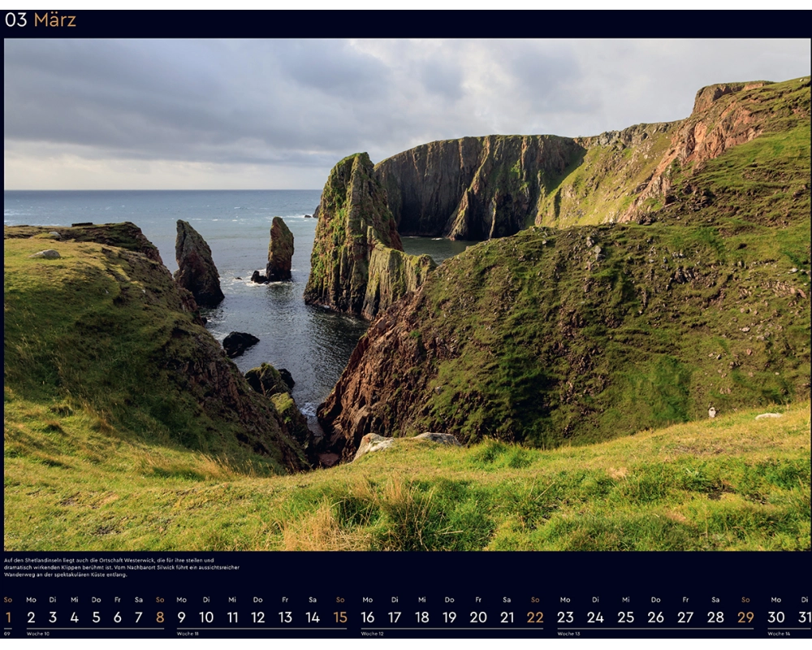The height and width of the screenshot is (650, 812).
Task: Pick Monday March 2
Action: coord(31,617)
